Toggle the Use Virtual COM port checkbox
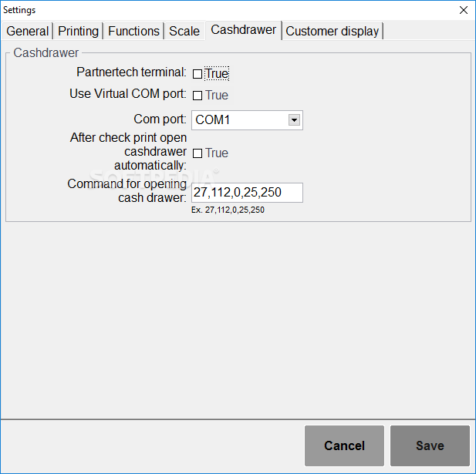 click(197, 96)
